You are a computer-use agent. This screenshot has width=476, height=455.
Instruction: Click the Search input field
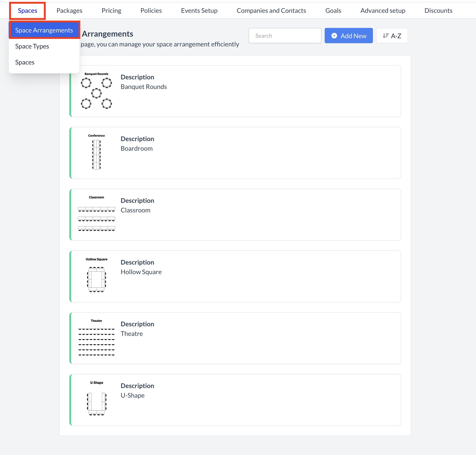pyautogui.click(x=285, y=36)
